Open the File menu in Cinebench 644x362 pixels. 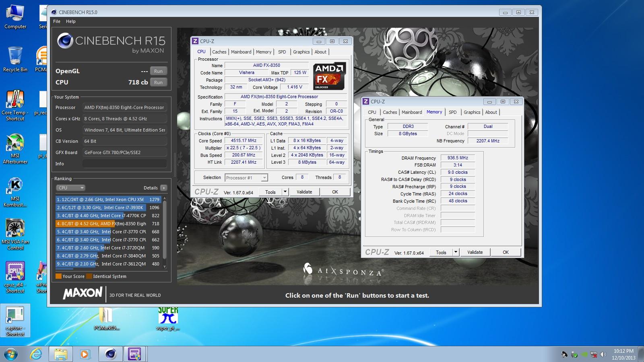point(57,21)
